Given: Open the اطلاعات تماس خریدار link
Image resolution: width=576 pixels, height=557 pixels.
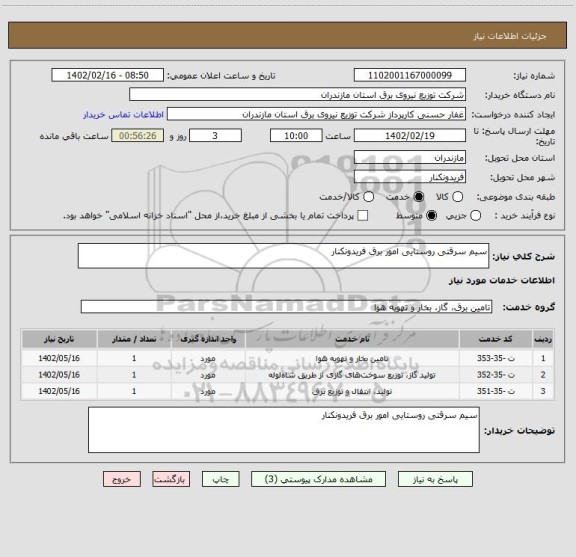Looking at the screenshot, I should pyautogui.click(x=123, y=115).
